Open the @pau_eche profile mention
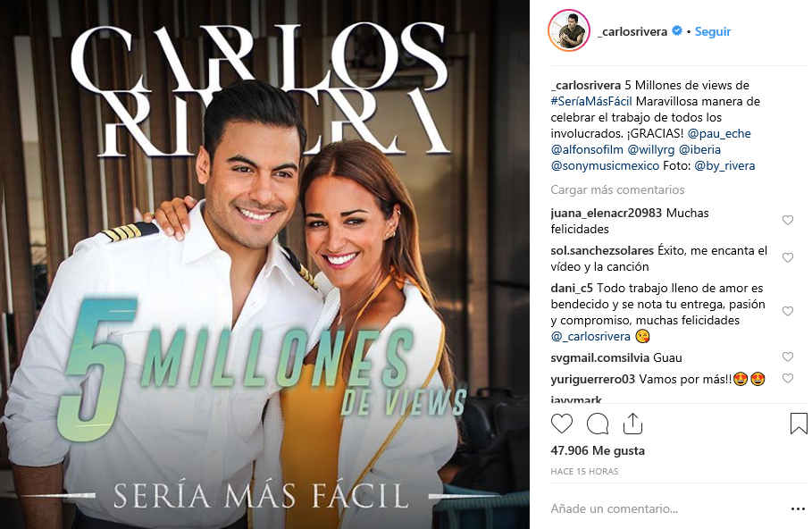The image size is (812, 529). point(719,133)
